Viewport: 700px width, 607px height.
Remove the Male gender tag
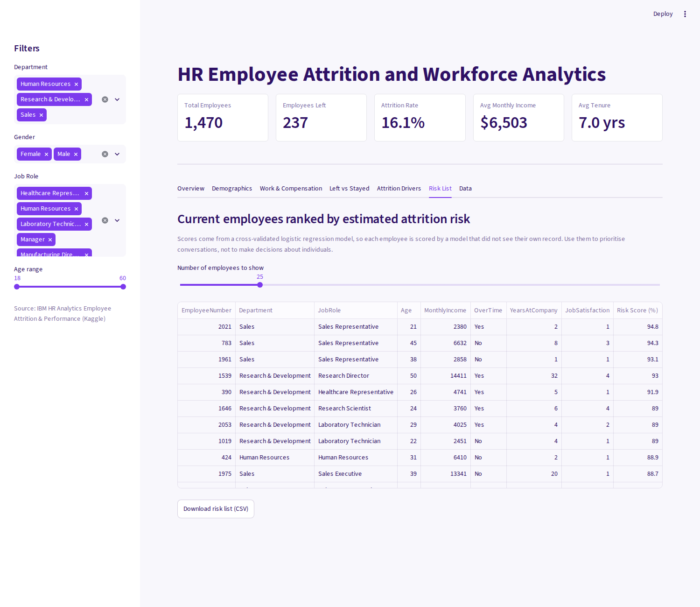point(76,155)
